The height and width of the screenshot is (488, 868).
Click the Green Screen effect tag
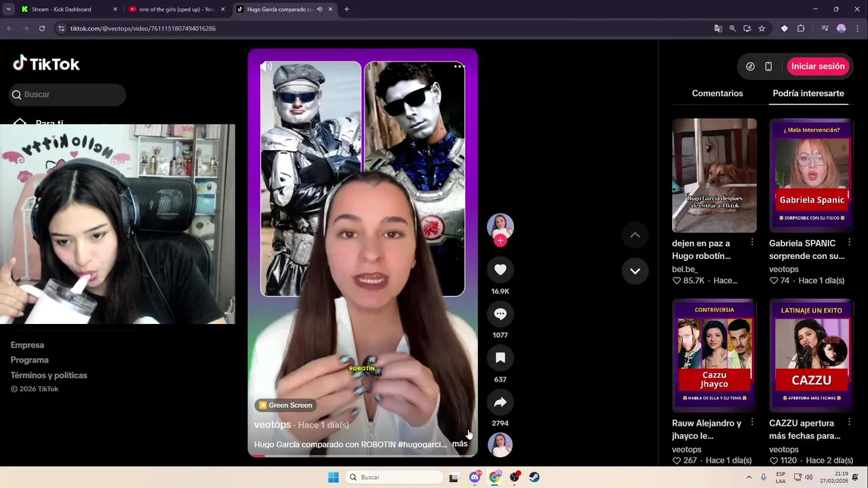(x=285, y=405)
